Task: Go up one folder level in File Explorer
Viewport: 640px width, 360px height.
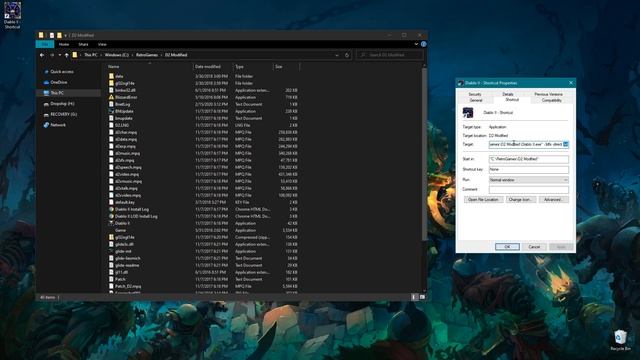Action: coord(67,55)
